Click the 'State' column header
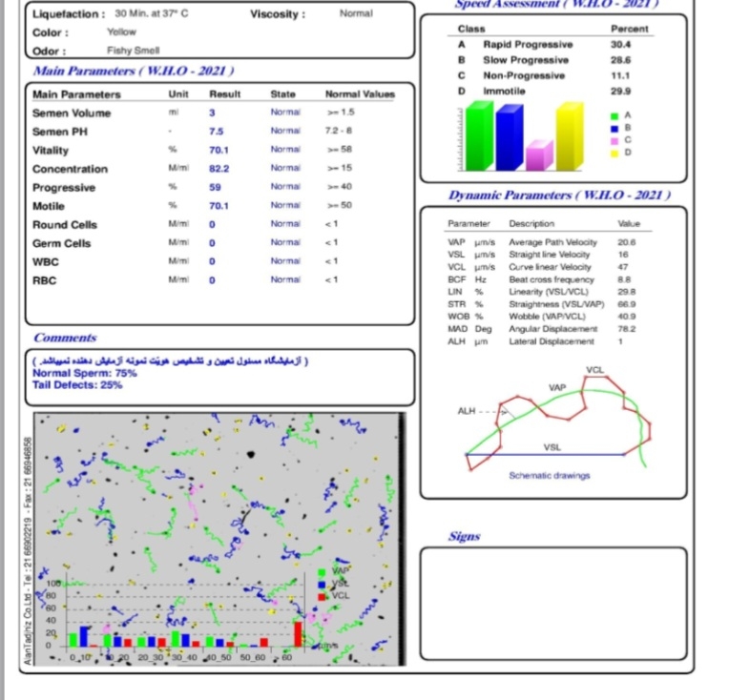Viewport: 750px width, 700px height. pyautogui.click(x=282, y=94)
